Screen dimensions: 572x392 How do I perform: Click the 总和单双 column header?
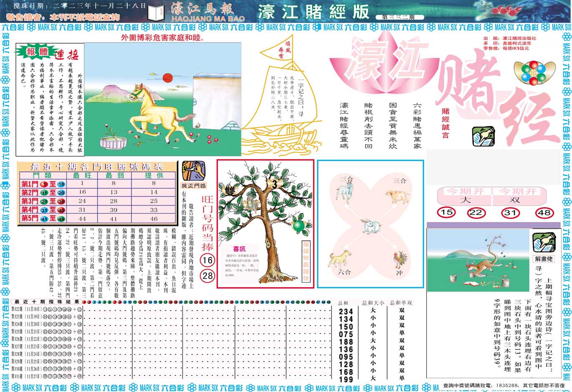click(x=400, y=303)
